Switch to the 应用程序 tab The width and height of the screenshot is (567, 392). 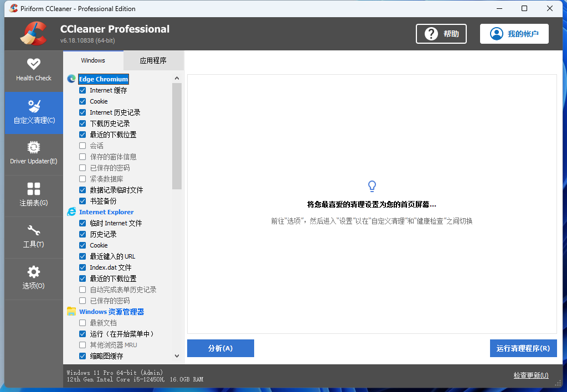coord(153,60)
